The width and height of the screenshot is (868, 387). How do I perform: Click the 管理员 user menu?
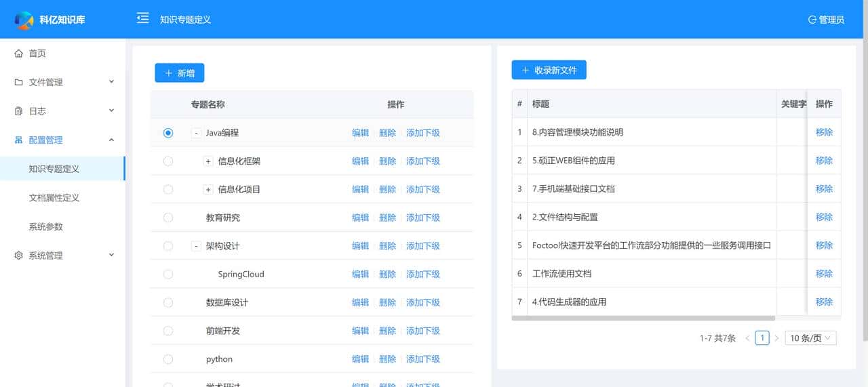coord(826,20)
